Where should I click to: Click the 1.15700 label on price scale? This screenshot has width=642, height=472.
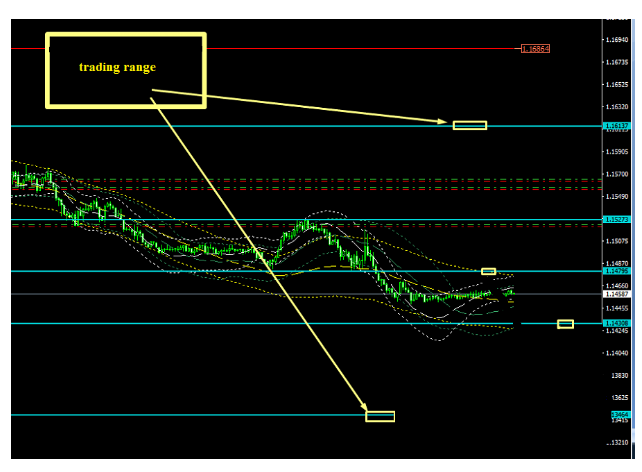[x=618, y=173]
